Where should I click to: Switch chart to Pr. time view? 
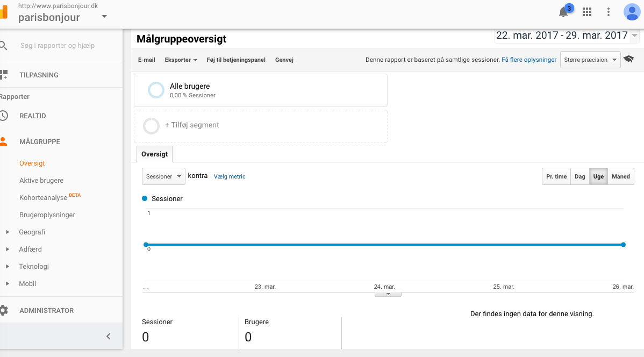coord(556,176)
